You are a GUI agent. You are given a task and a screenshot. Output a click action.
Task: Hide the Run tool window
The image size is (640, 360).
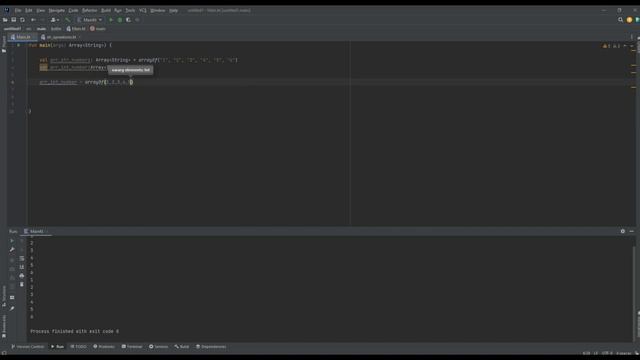pyautogui.click(x=631, y=231)
